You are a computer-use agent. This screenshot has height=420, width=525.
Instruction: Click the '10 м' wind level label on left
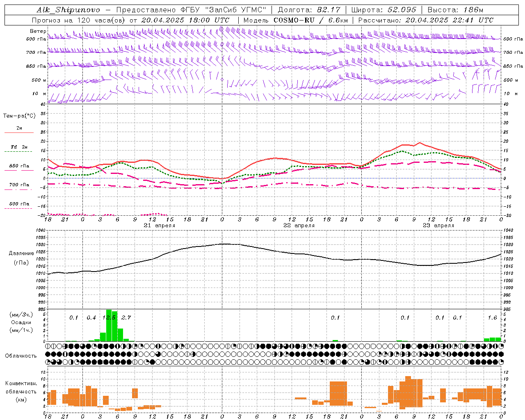pyautogui.click(x=39, y=94)
